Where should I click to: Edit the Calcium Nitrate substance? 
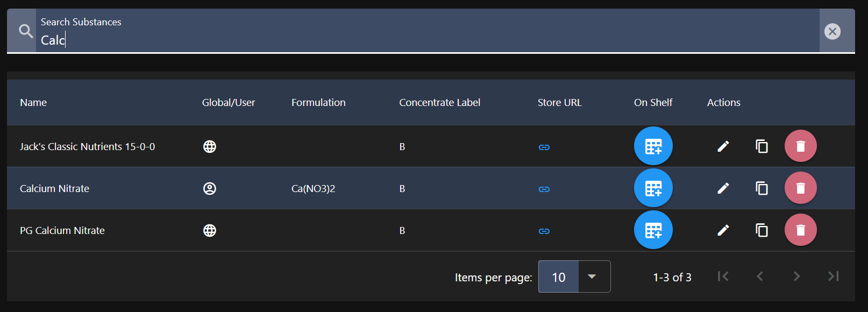[x=723, y=188]
